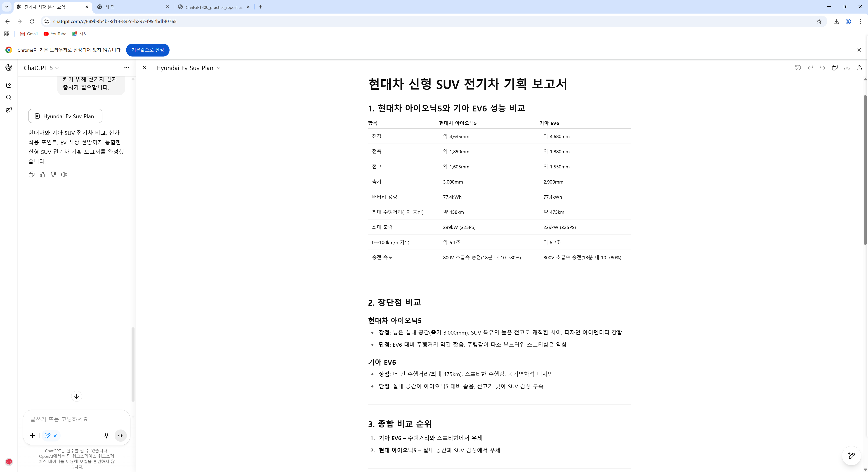Screen dimensions: 868x472
Task: Open the YouTube bookmark
Action: coord(55,34)
